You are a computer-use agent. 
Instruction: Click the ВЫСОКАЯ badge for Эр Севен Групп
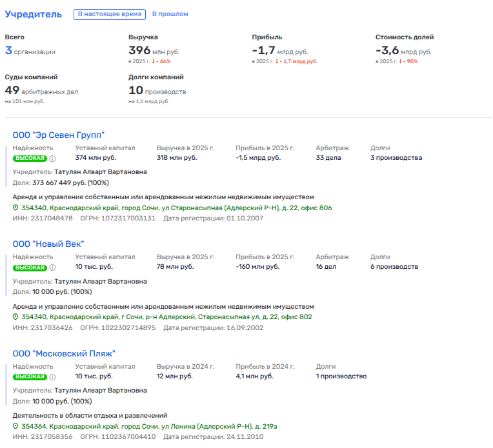coord(30,158)
